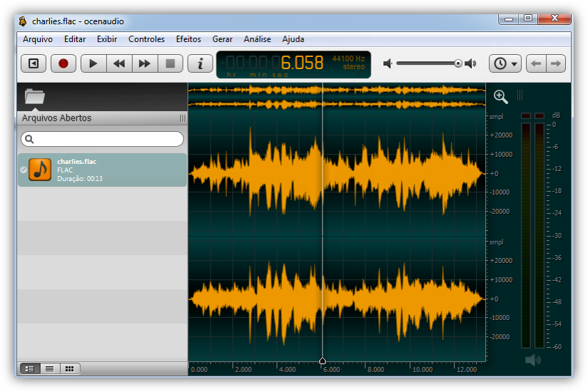Click the loud speaker icon right of volume slider

(470, 63)
